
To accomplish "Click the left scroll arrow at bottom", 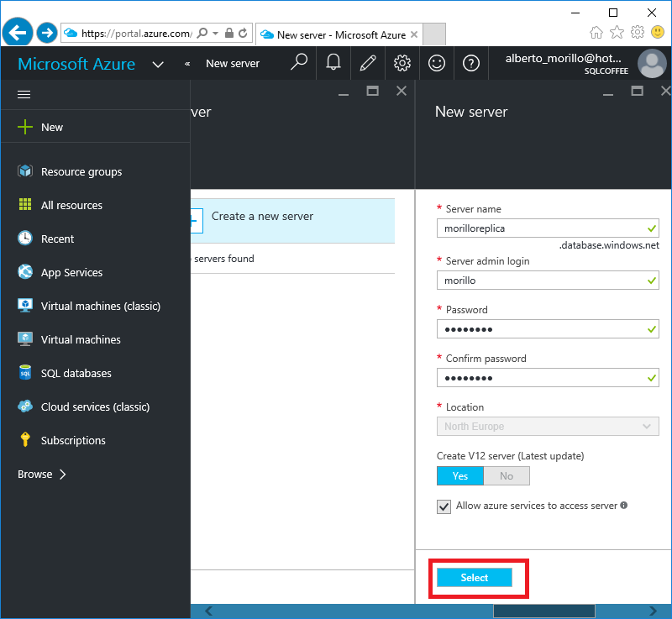I will (208, 611).
